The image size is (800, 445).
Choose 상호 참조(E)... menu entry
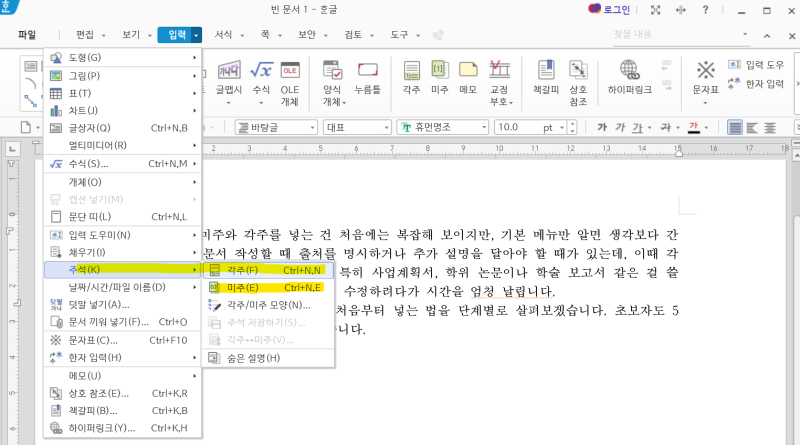[123, 393]
